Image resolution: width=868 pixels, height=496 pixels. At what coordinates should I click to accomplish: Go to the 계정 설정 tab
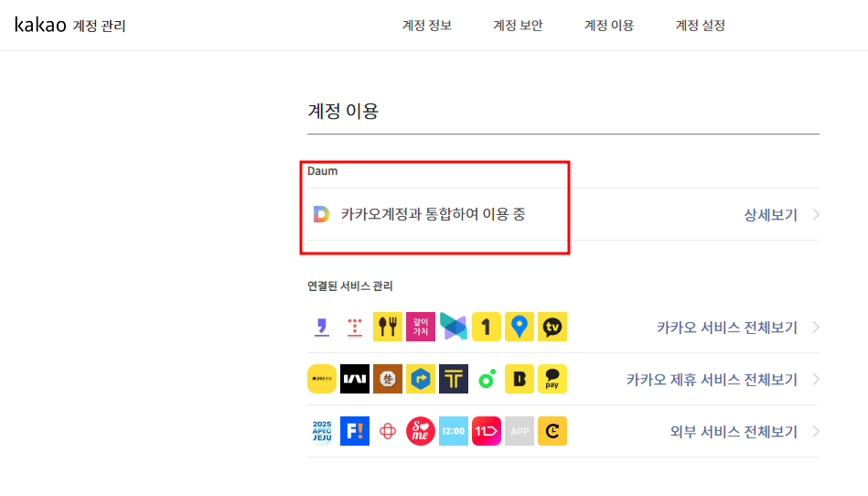(701, 26)
